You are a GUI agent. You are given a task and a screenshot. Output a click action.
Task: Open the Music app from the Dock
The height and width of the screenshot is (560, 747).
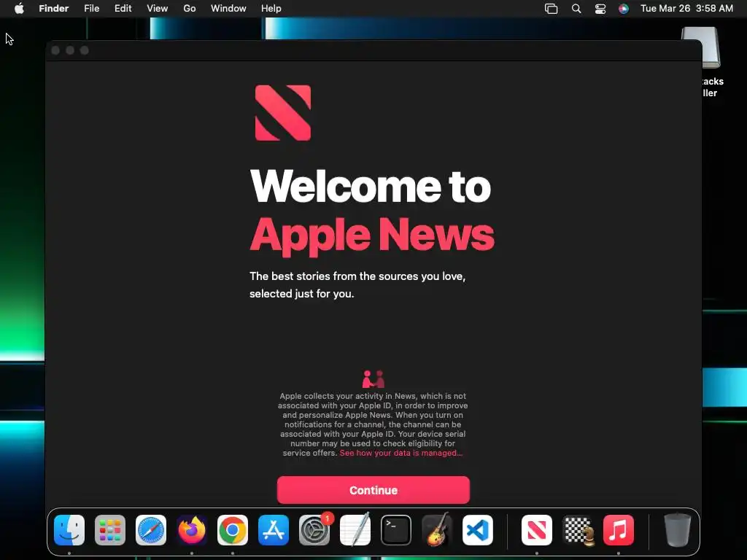click(619, 530)
